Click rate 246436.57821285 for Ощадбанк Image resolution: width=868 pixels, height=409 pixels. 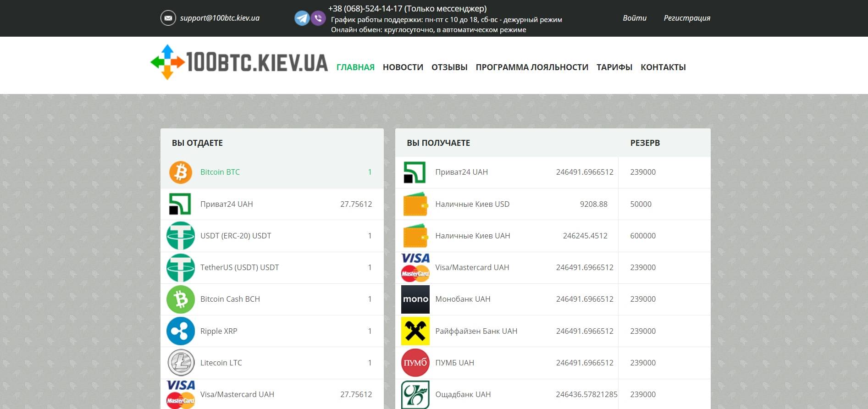(x=586, y=394)
